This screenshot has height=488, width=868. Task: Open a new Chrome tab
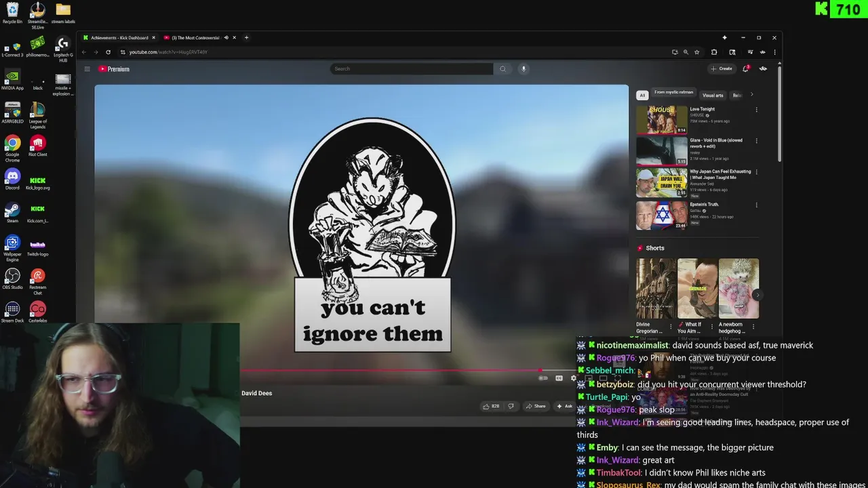coord(246,37)
